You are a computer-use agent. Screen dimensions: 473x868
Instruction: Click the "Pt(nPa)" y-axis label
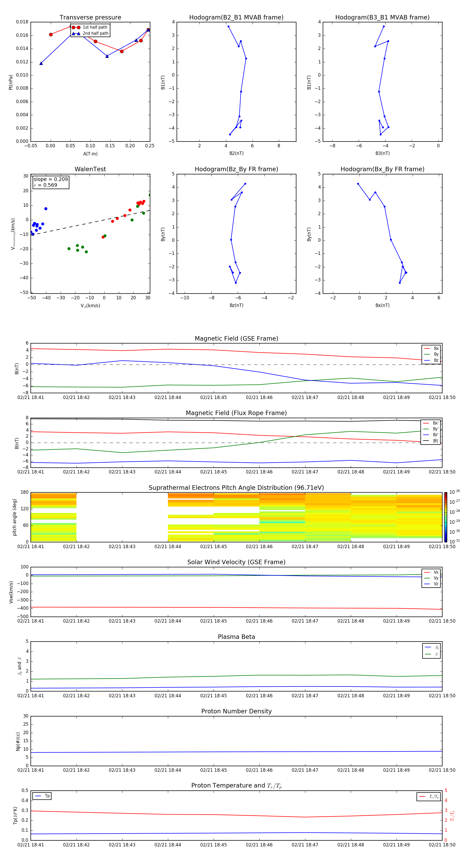[x=11, y=82]
